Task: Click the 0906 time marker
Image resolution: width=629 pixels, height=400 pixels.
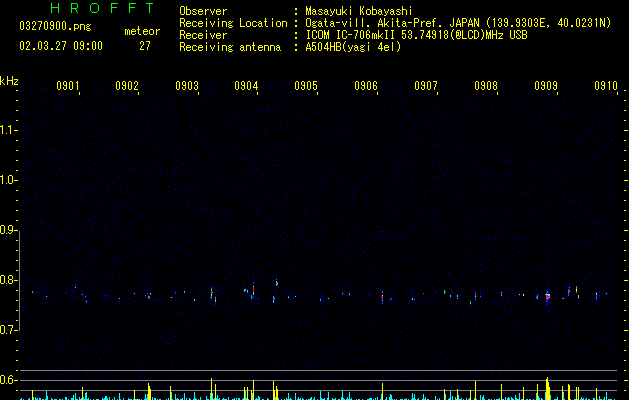Action: 366,86
